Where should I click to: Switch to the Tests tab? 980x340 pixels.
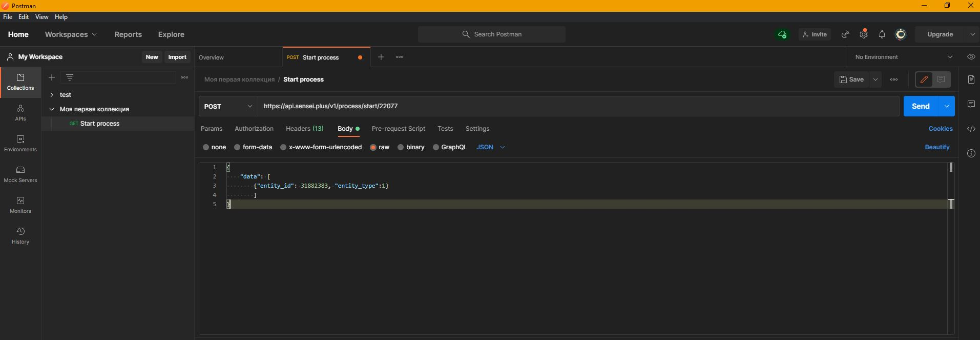click(445, 129)
